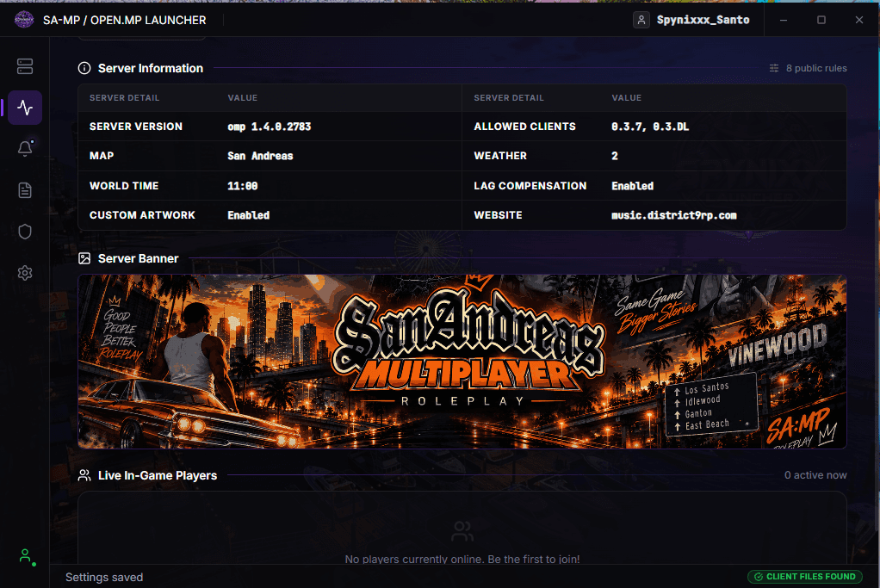
Task: Click the WEBSITE label
Action: coord(498,215)
